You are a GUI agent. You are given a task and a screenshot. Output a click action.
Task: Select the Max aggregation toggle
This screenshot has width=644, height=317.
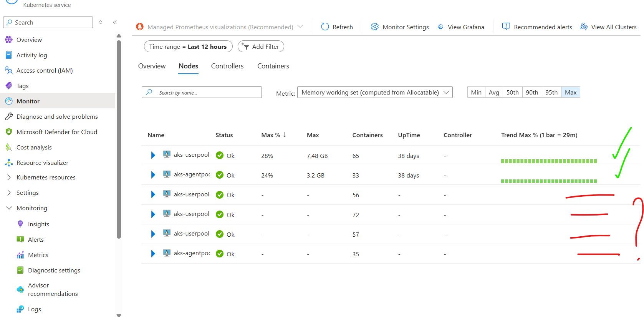pos(571,92)
